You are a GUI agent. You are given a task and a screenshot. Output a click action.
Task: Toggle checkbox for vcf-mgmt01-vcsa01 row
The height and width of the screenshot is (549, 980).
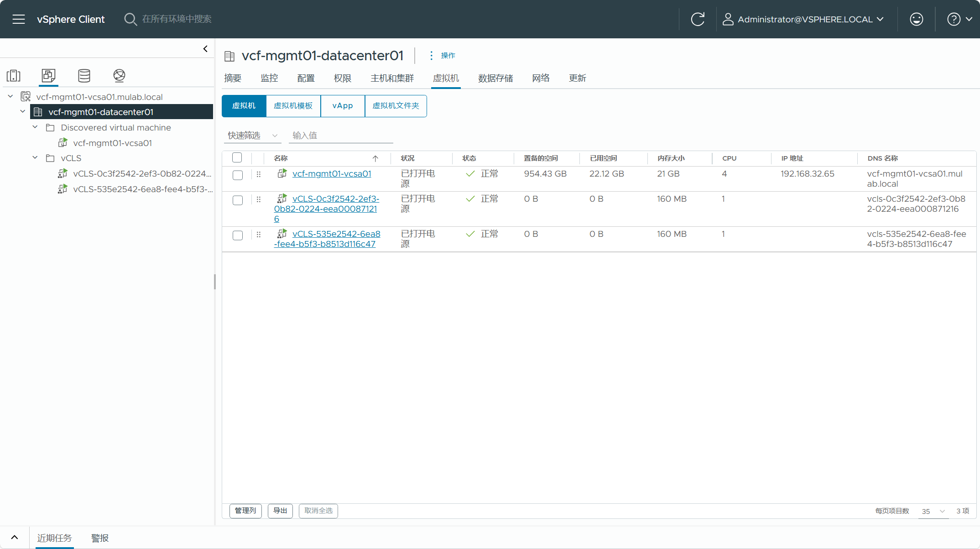click(x=238, y=174)
